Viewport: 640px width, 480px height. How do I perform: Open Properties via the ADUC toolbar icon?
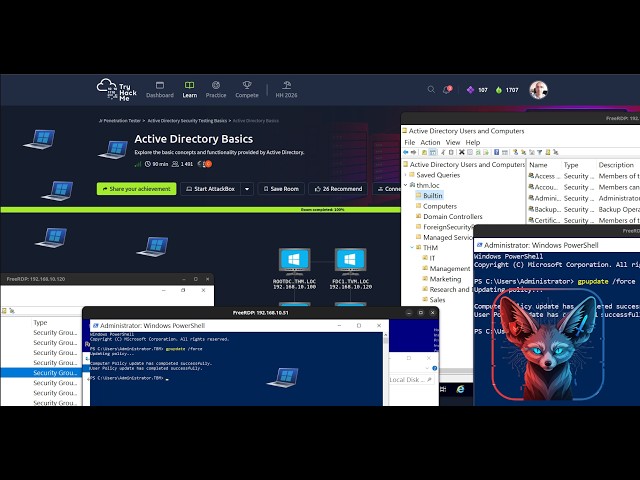pyautogui.click(x=470, y=152)
